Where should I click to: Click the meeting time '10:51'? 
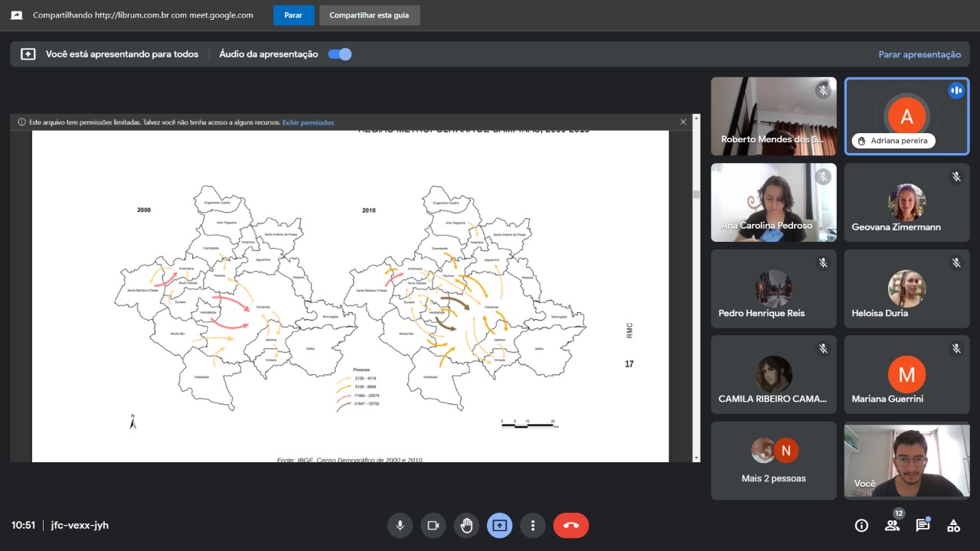pos(23,525)
